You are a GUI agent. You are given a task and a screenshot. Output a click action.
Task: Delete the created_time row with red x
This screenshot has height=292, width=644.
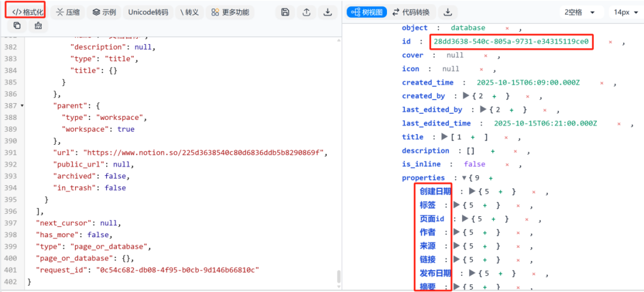602,83
